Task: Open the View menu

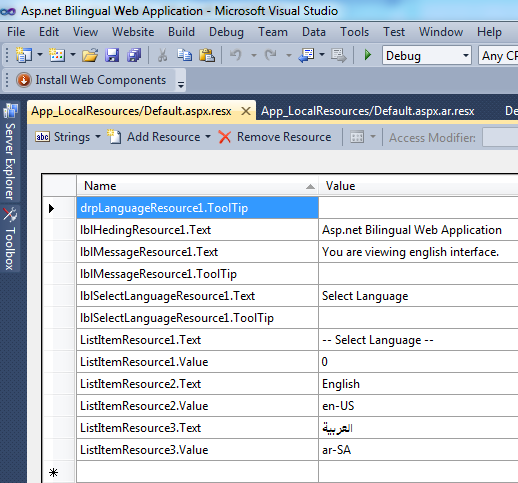Action: coord(85,32)
